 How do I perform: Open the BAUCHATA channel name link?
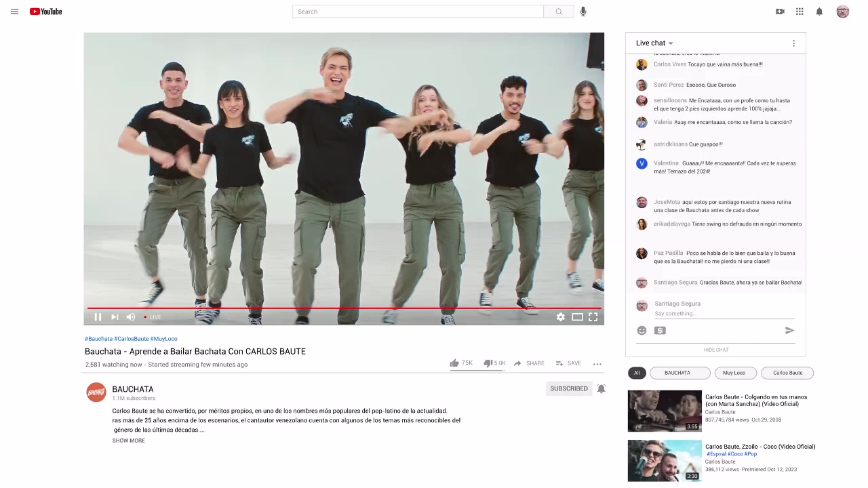tap(133, 389)
